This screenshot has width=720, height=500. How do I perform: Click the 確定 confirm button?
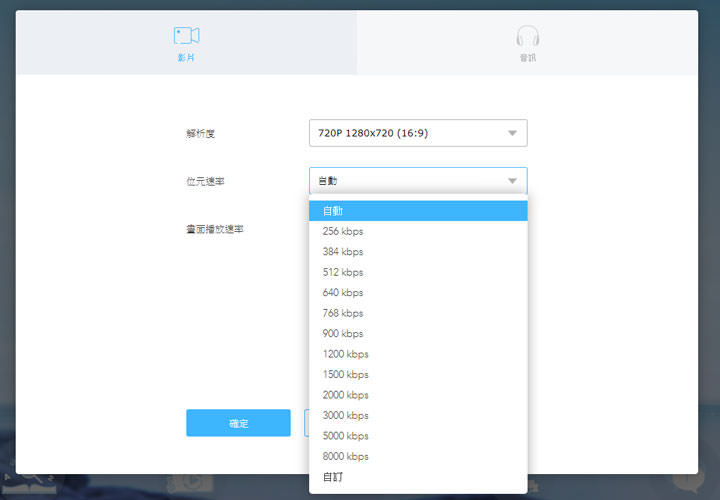(x=238, y=423)
